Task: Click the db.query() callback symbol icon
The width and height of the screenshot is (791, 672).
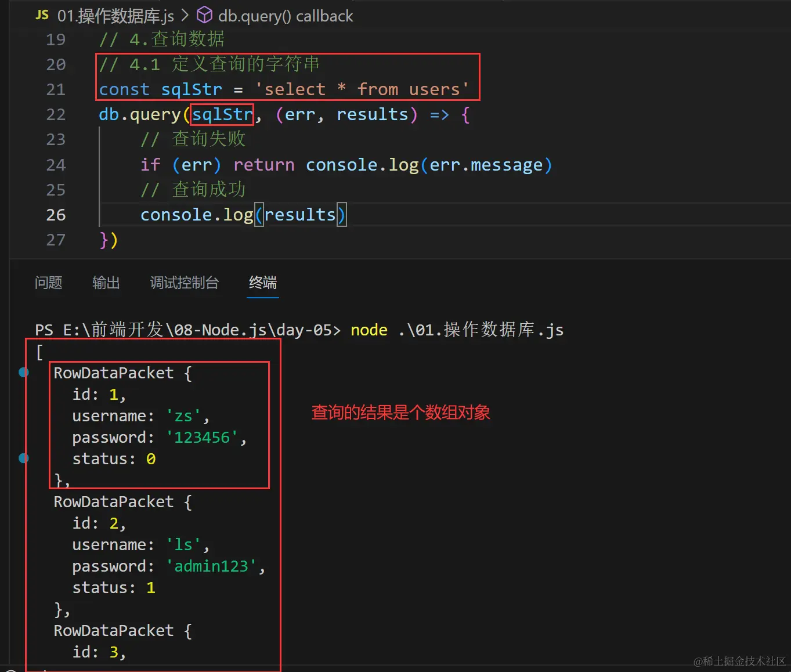Action: [x=204, y=15]
